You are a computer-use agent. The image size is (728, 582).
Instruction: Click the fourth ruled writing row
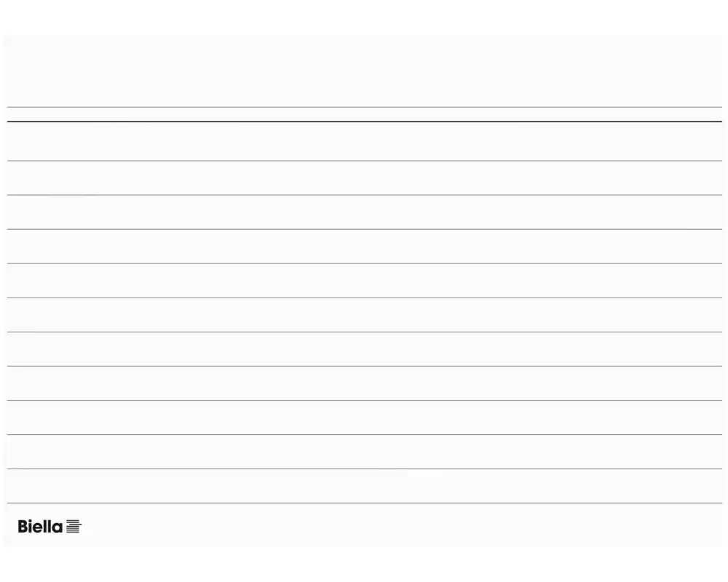coord(364,247)
